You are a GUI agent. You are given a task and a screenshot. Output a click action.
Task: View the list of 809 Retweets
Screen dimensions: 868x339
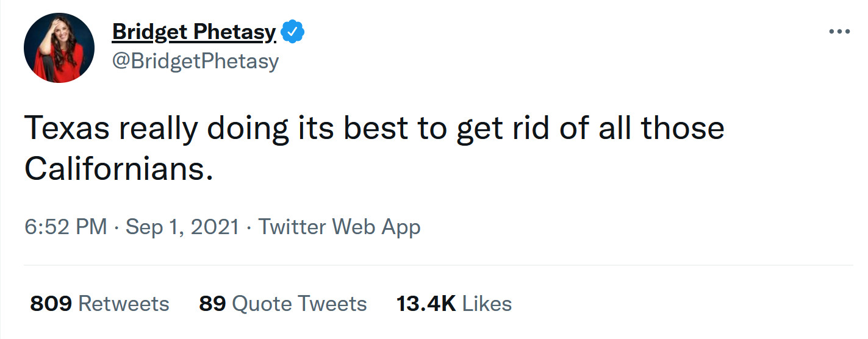(x=99, y=303)
